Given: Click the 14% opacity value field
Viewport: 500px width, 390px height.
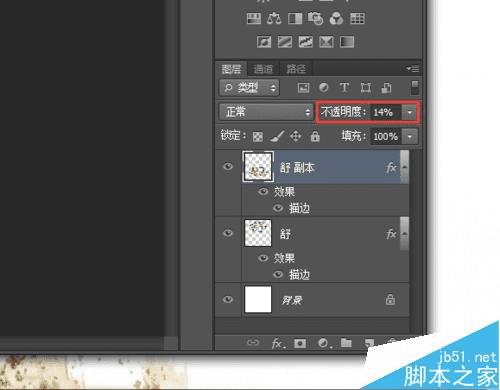Looking at the screenshot, I should (385, 112).
